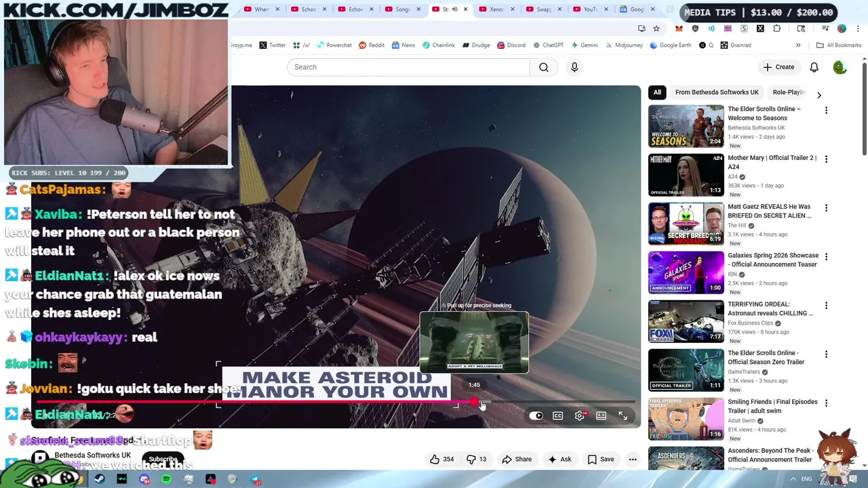
Task: Open options for Smiling Friends video
Action: point(826,403)
